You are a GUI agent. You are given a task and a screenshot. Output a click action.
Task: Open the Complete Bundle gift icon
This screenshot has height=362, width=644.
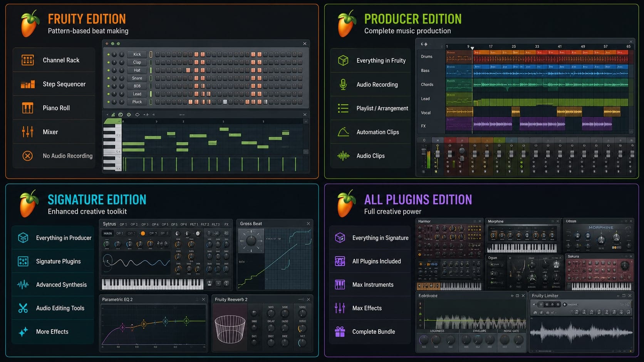[340, 332]
